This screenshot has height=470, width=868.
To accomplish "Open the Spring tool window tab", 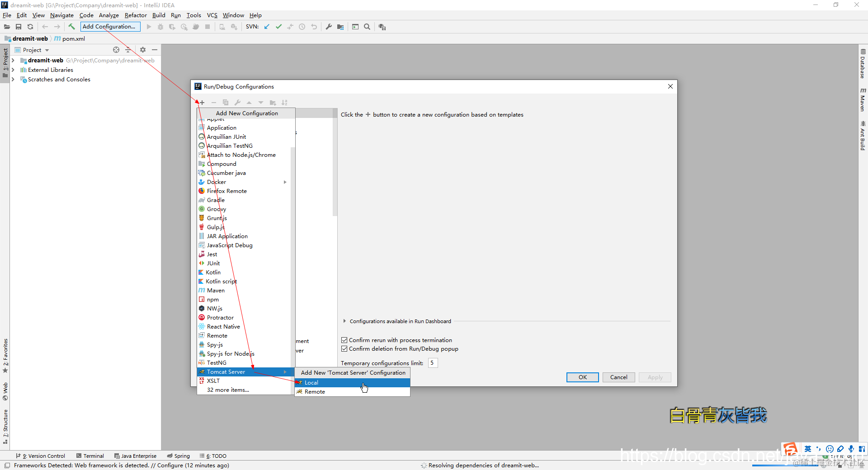I will [179, 456].
